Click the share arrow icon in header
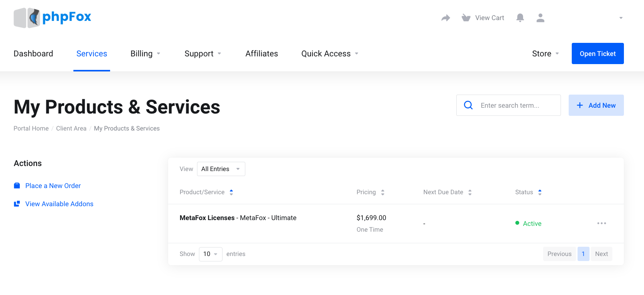The height and width of the screenshot is (295, 644). point(446,18)
